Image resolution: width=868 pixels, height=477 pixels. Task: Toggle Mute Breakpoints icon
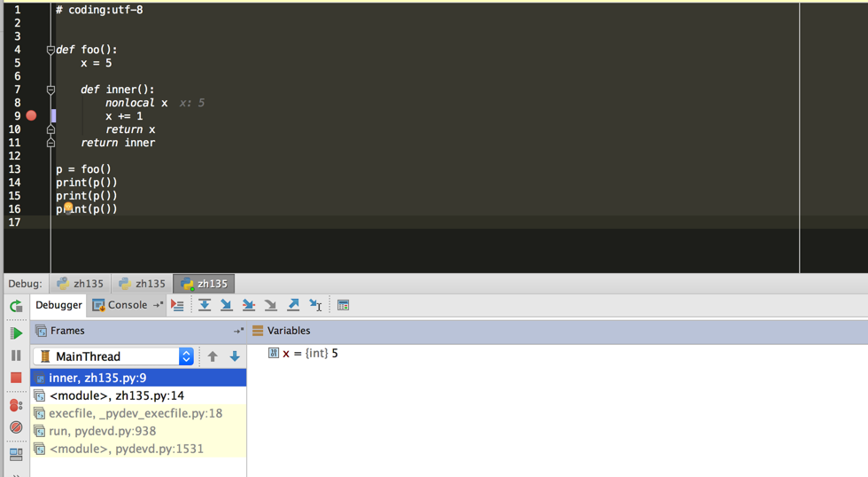pos(16,427)
